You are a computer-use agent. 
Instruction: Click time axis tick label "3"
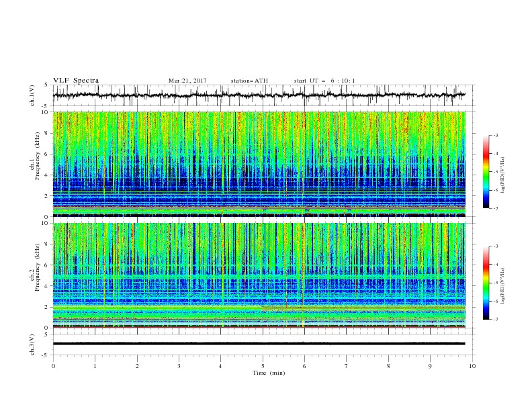click(179, 366)
